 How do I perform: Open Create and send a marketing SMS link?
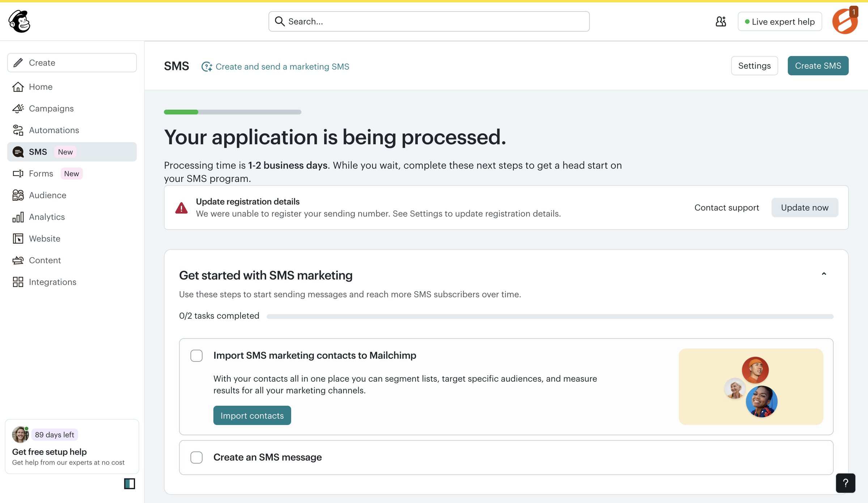pos(282,67)
